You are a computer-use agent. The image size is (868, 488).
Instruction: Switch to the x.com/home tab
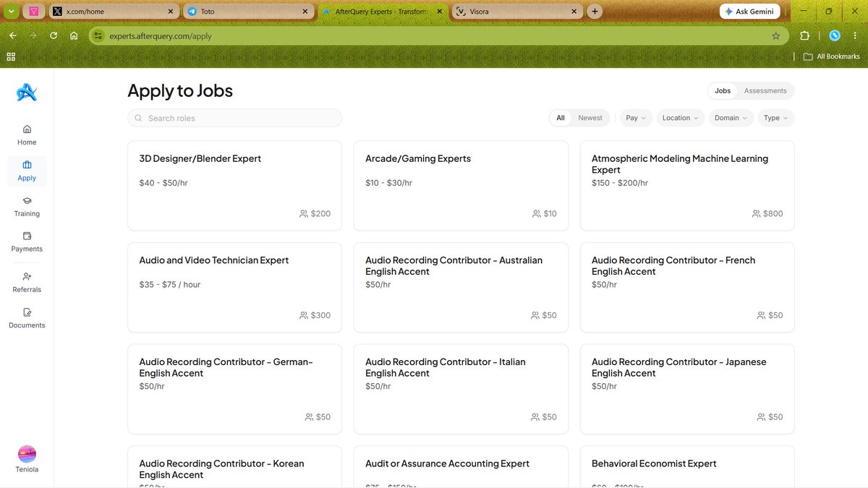click(x=114, y=12)
